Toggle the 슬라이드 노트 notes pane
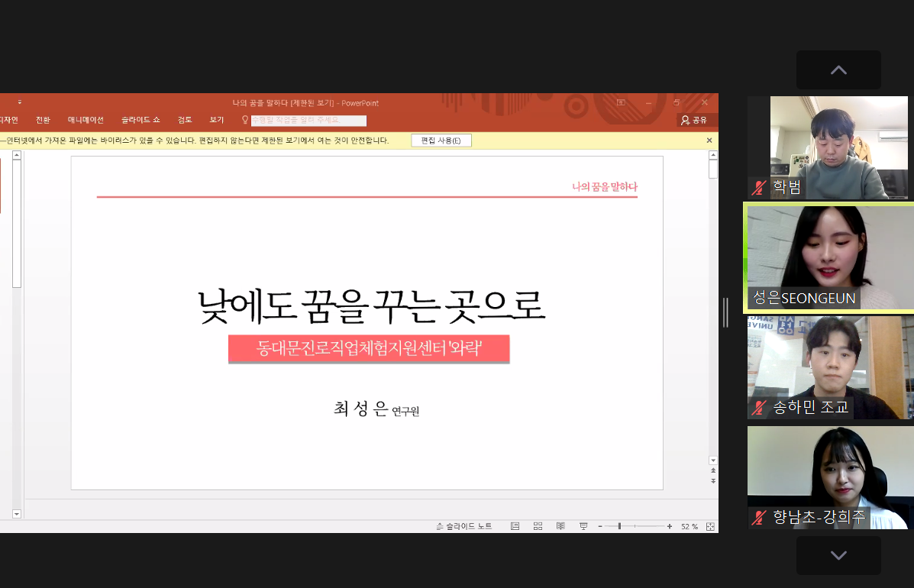Viewport: 914px width, 588px height. [464, 526]
